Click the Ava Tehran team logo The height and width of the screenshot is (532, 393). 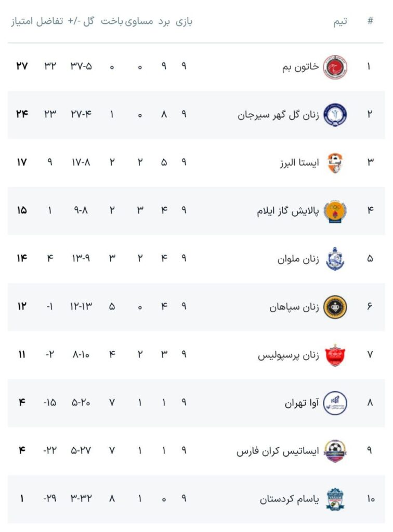[x=335, y=403]
